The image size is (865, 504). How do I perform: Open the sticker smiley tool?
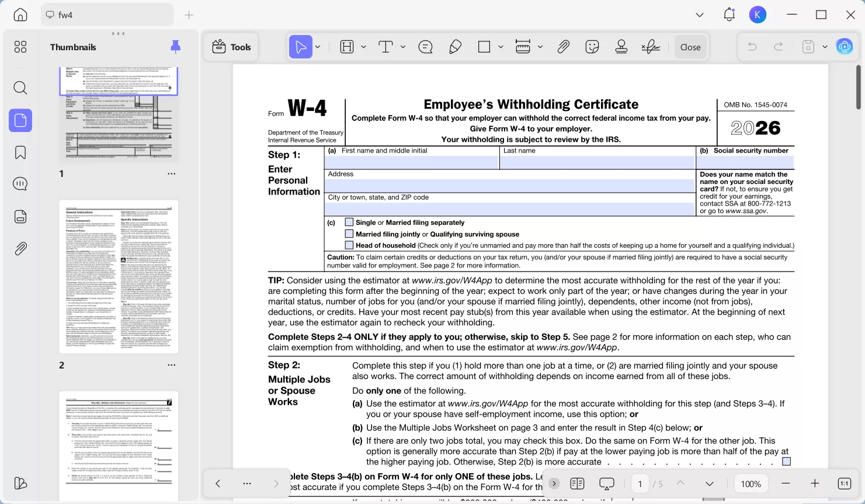592,47
